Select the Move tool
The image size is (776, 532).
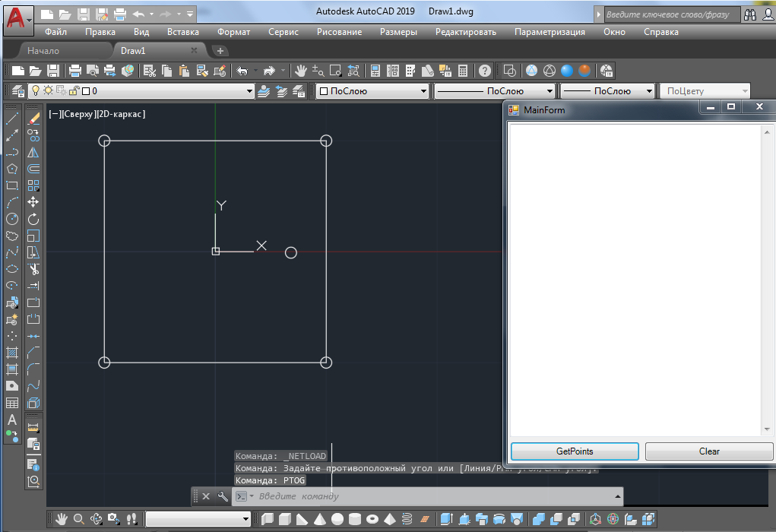33,202
